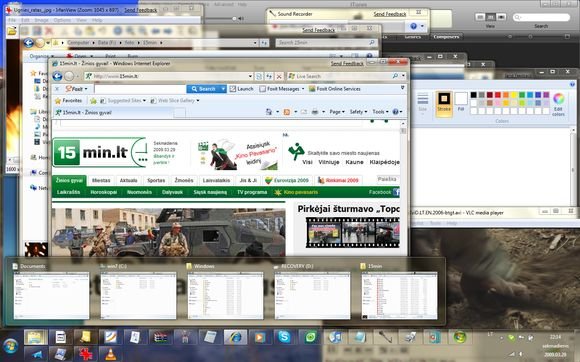Click the Live Search magnifier icon

(395, 76)
